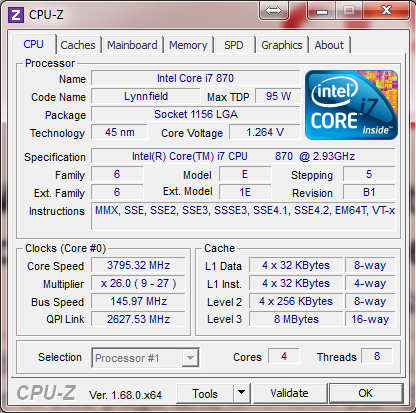The height and width of the screenshot is (413, 416).
Task: Show the Graphics tab
Action: click(x=282, y=45)
